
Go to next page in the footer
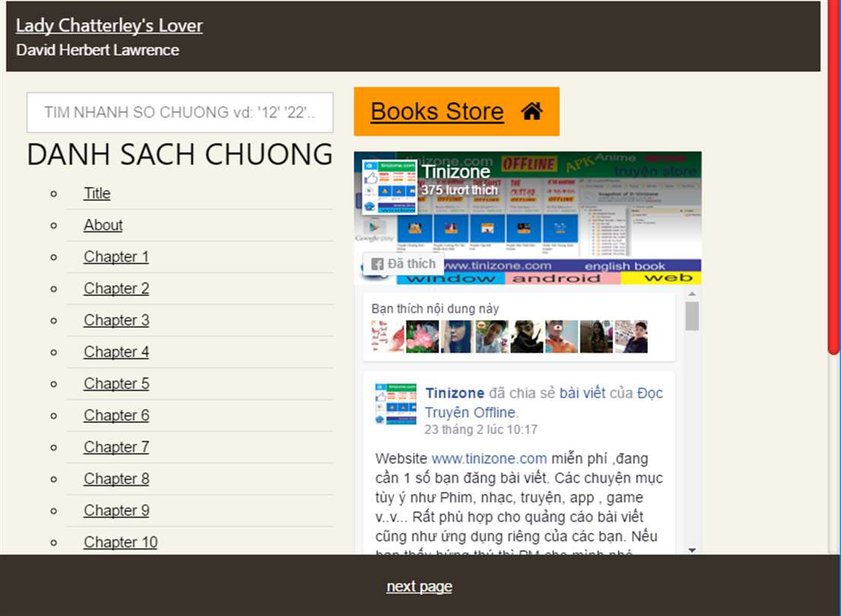tap(420, 586)
